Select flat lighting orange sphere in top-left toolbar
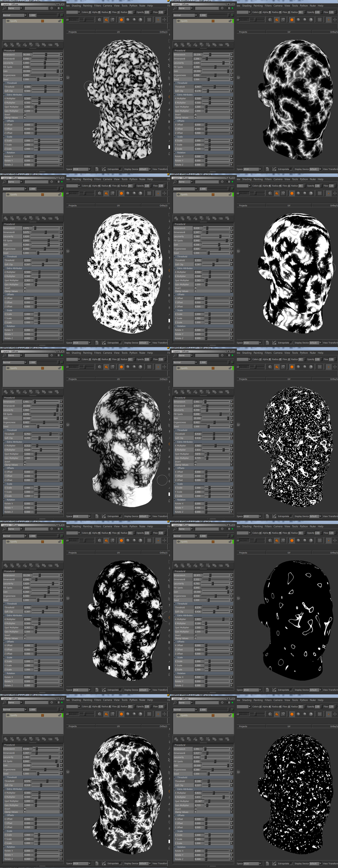The width and height of the screenshot is (338, 868). (121, 20)
